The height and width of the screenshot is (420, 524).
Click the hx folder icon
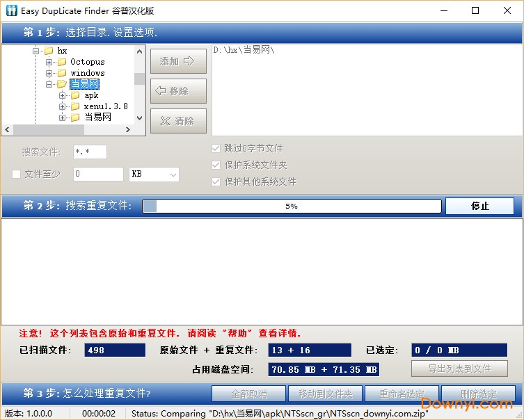(49, 51)
